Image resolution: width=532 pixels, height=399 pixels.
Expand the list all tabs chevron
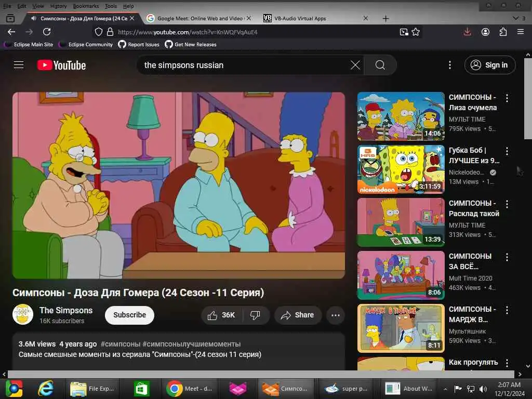coord(516,18)
